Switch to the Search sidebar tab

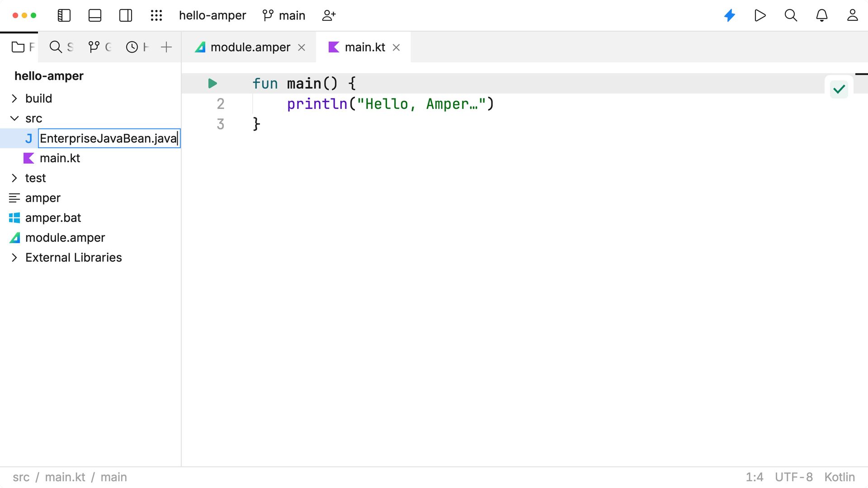pyautogui.click(x=61, y=47)
